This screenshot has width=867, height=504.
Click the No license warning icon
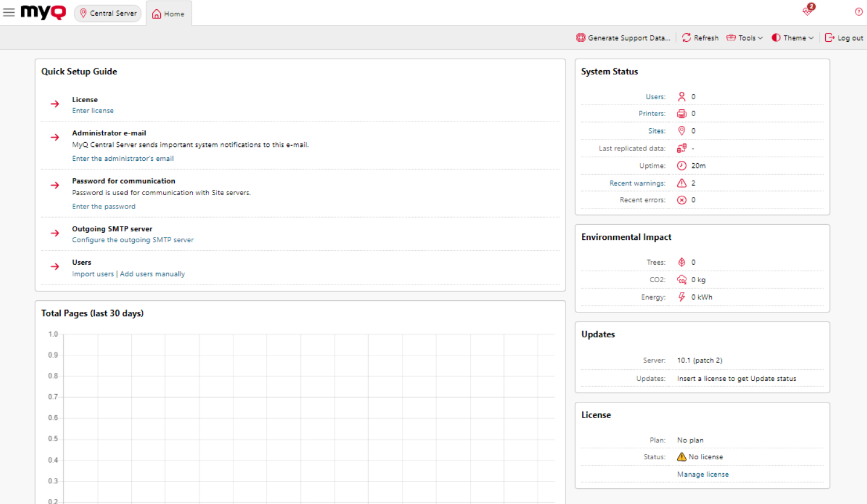tap(681, 456)
